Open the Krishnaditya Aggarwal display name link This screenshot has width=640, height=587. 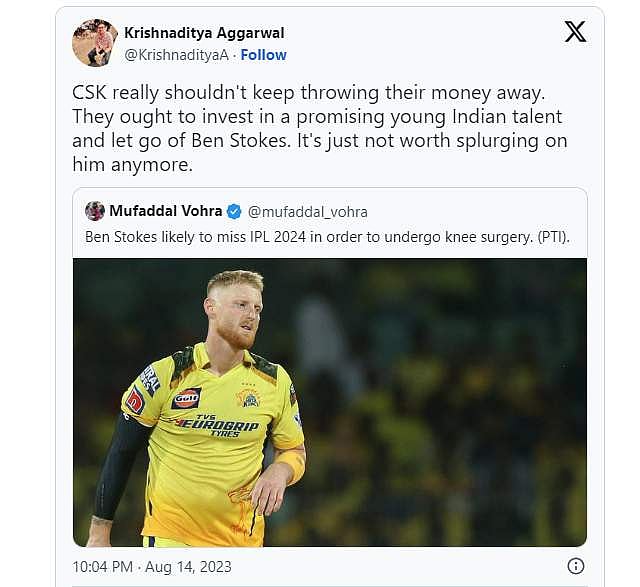[x=200, y=33]
